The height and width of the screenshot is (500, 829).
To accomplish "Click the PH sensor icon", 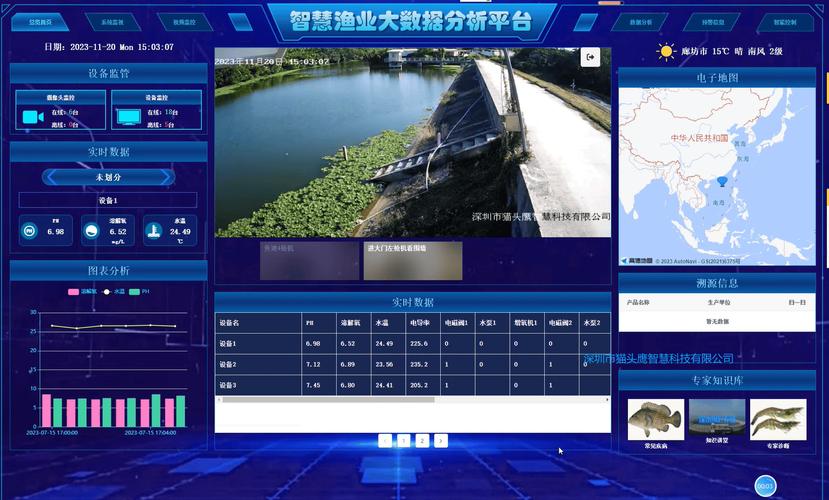I will [x=28, y=232].
